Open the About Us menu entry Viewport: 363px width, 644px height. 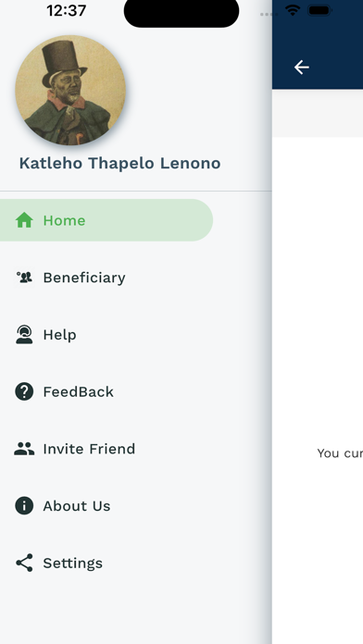tap(106, 505)
